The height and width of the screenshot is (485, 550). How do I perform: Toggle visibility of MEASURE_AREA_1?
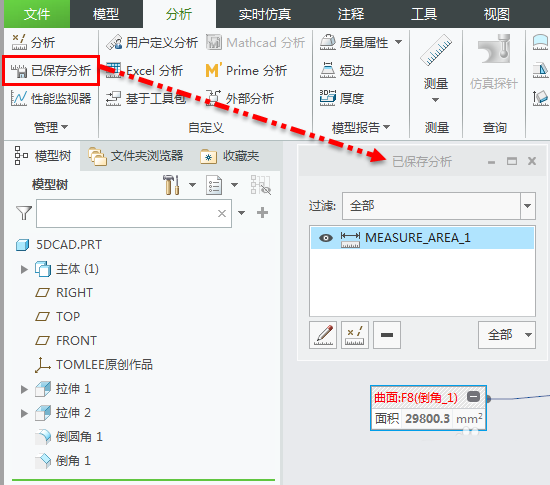click(326, 238)
